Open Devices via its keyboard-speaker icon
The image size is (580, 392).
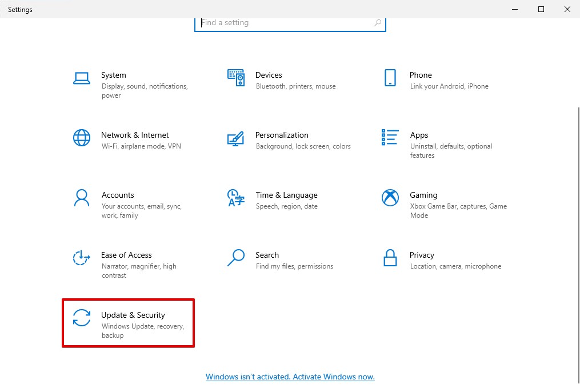[236, 78]
